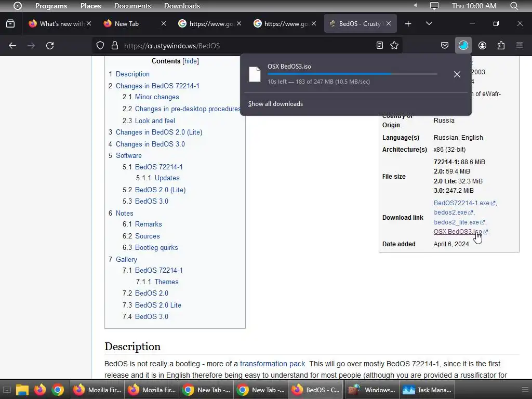Hide the Contents table via hide link
The height and width of the screenshot is (399, 532).
tap(191, 61)
